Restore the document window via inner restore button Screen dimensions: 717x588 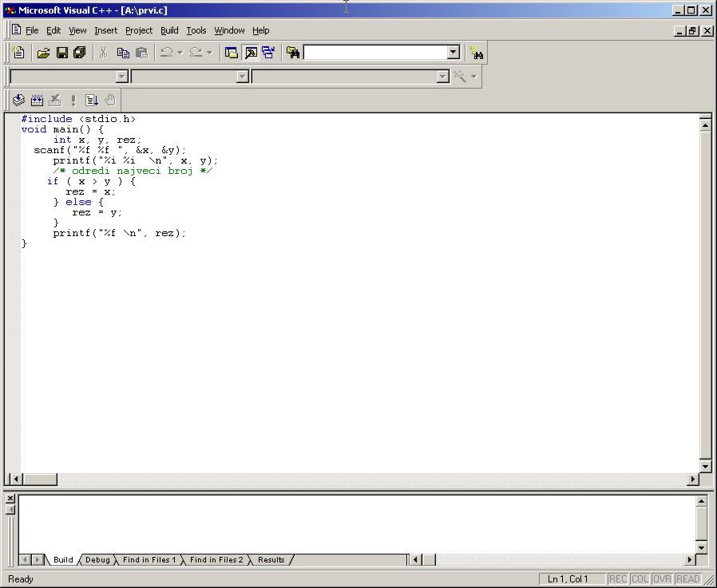pyautogui.click(x=693, y=30)
